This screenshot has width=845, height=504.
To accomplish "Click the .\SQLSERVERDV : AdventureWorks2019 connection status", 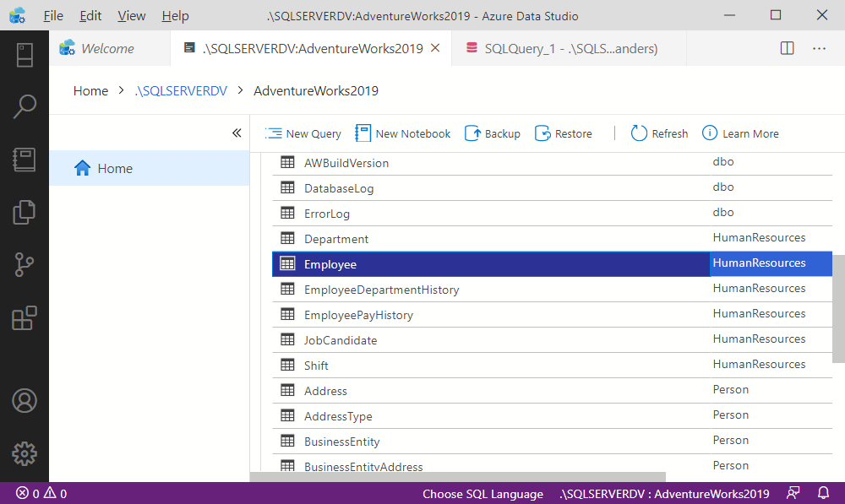I will (x=664, y=494).
